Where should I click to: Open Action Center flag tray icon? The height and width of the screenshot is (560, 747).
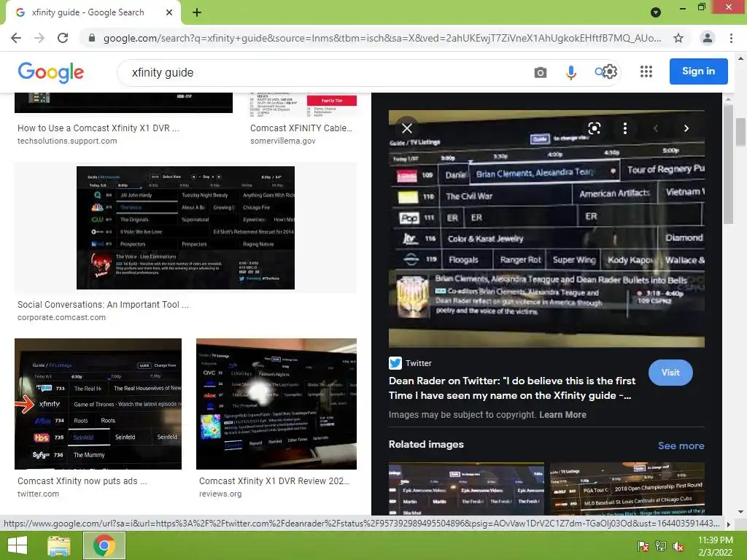pyautogui.click(x=643, y=546)
